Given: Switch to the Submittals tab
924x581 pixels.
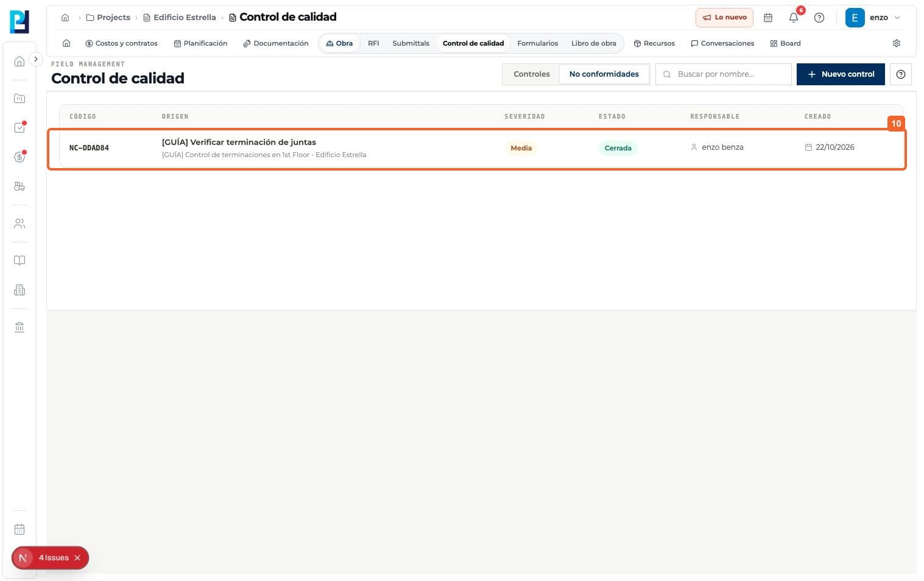Looking at the screenshot, I should point(411,43).
